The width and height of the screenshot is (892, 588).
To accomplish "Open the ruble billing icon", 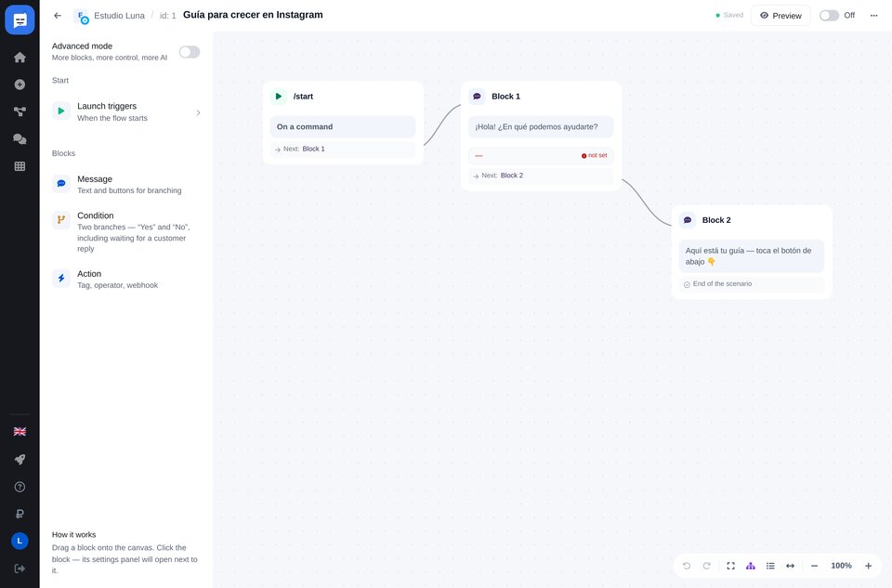I will [20, 514].
